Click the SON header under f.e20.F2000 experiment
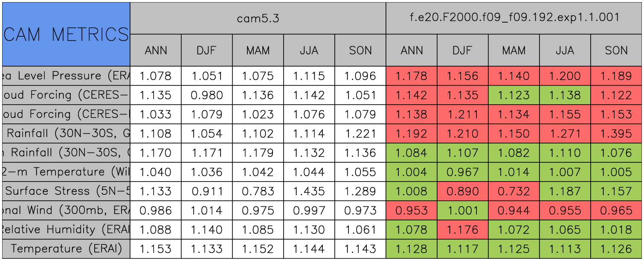Viewport: 644px width, 261px height. [x=616, y=50]
